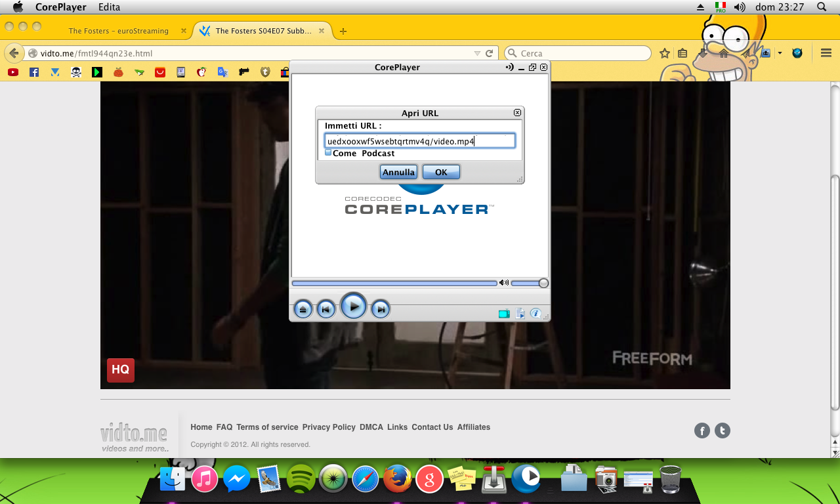Mute CorePlayer with the speaker icon
Screen dimensions: 840x504
pos(503,283)
